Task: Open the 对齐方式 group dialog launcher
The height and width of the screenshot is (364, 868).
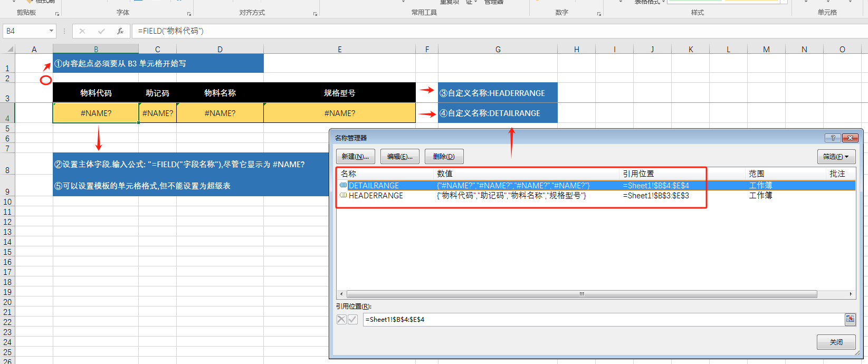Action: pyautogui.click(x=315, y=14)
